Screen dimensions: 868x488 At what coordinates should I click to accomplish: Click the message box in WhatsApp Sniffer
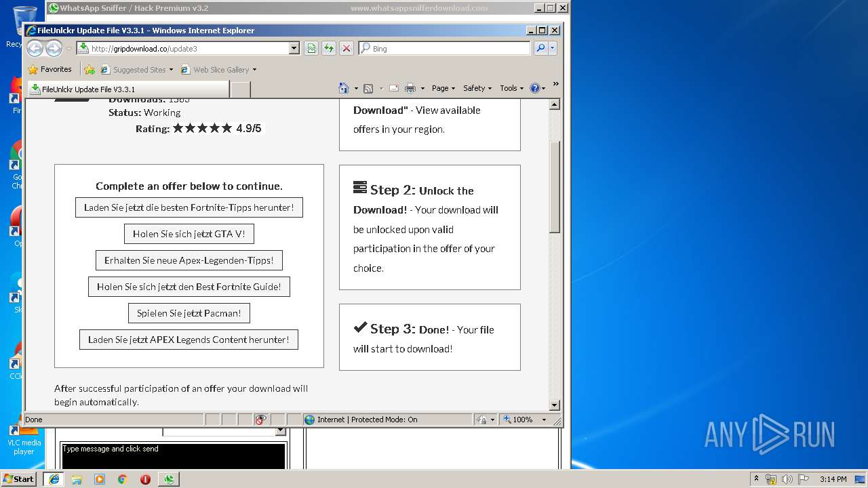pyautogui.click(x=173, y=455)
